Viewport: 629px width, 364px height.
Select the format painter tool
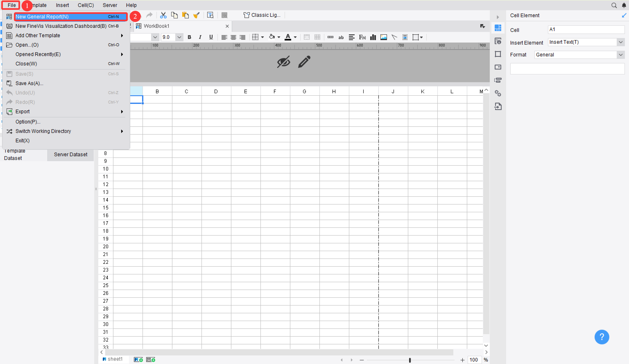pyautogui.click(x=197, y=15)
